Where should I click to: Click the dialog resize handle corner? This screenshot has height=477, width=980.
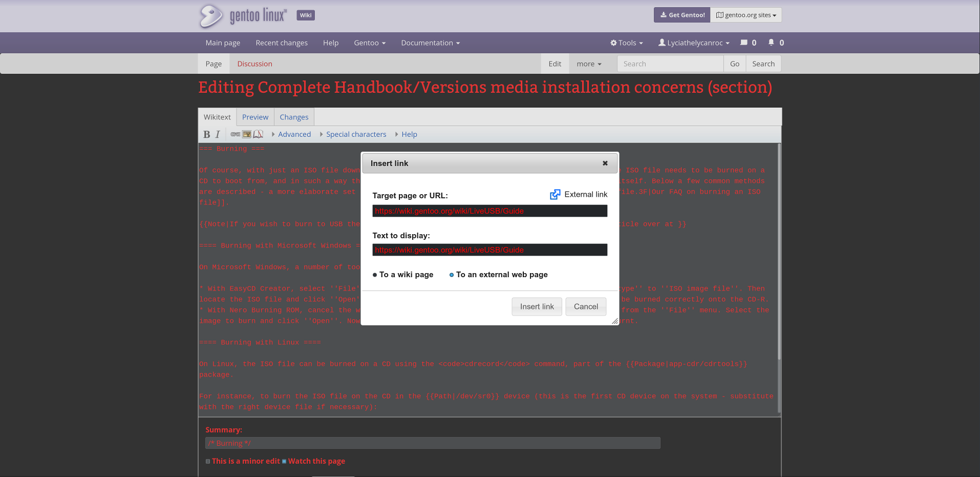click(614, 321)
